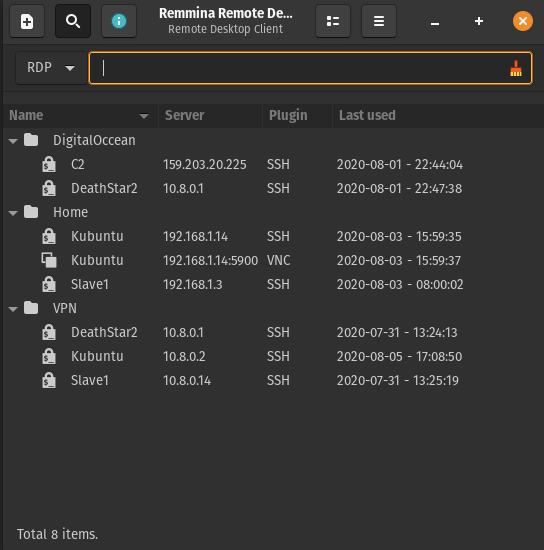
Task: Toggle the search bar magnifier button
Action: coord(73,21)
